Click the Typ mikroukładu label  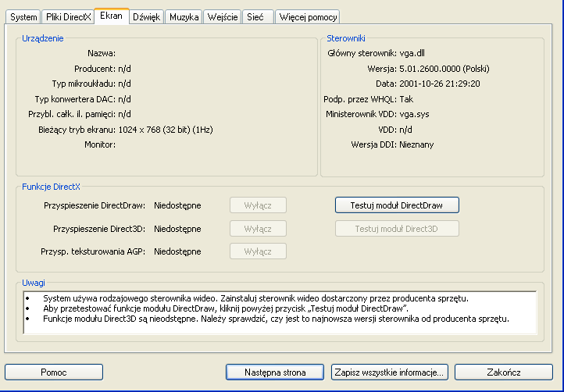click(x=84, y=84)
